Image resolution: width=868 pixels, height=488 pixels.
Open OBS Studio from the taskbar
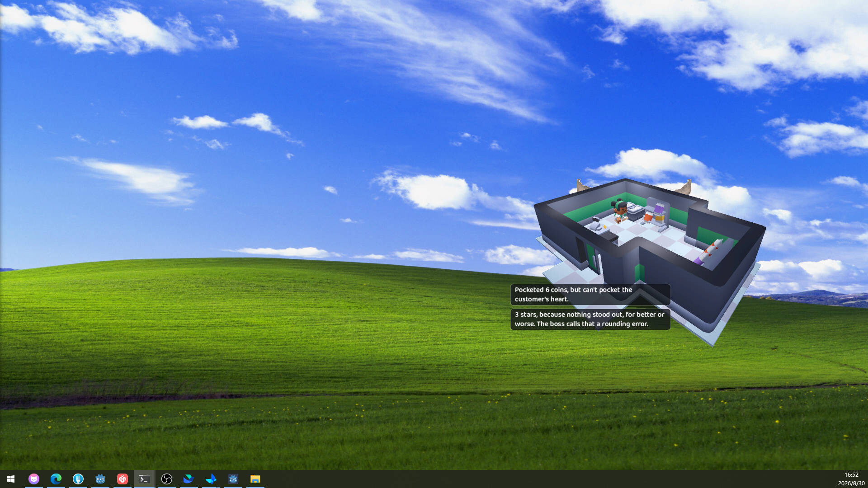tap(167, 479)
